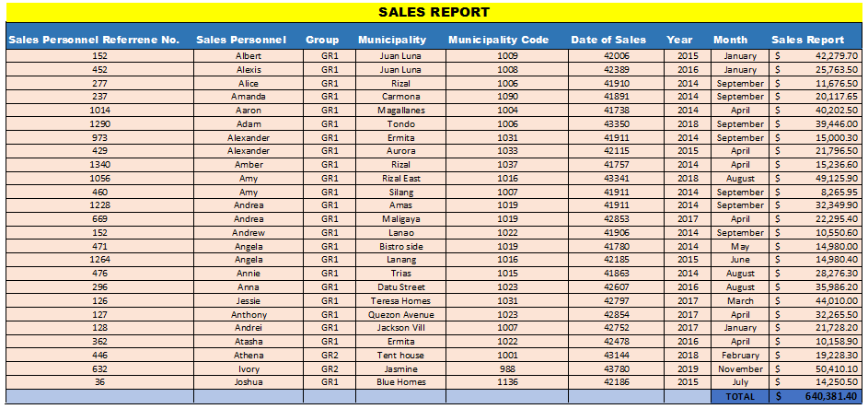The image size is (868, 409).
Task: Click the SALES REPORT title banner
Action: click(434, 12)
